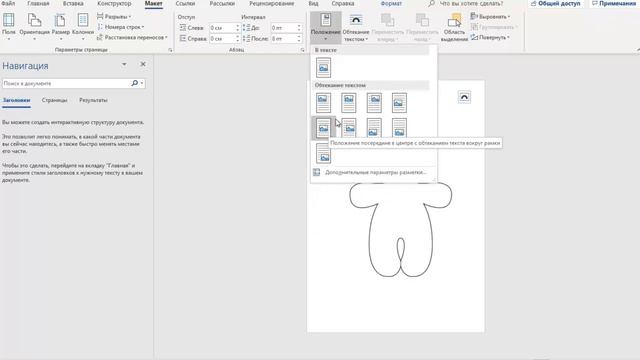Open the Размер paper size menu

pyautogui.click(x=61, y=26)
